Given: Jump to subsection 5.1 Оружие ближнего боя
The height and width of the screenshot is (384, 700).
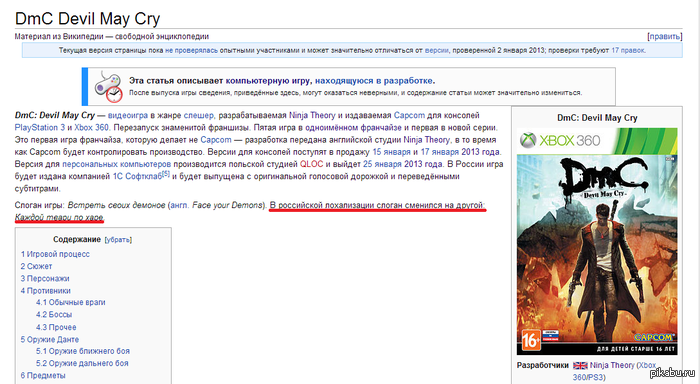Looking at the screenshot, I should point(83,351).
